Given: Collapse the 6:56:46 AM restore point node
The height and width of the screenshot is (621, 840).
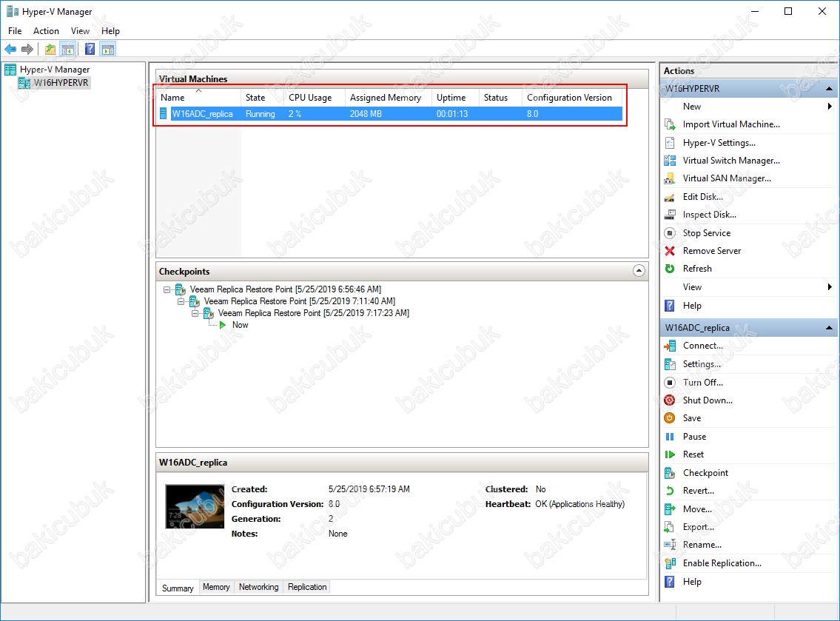Looking at the screenshot, I should (167, 289).
